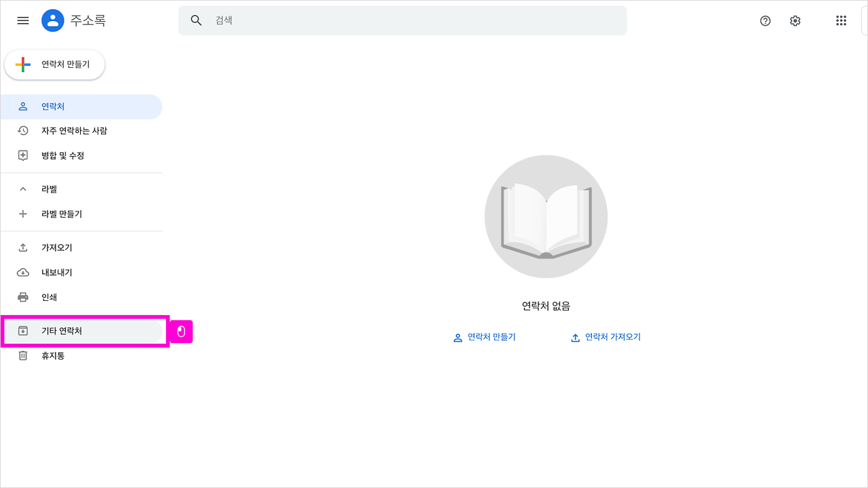Click the 연락처 가져오기 import link
This screenshot has width=868, height=488.
coord(606,337)
